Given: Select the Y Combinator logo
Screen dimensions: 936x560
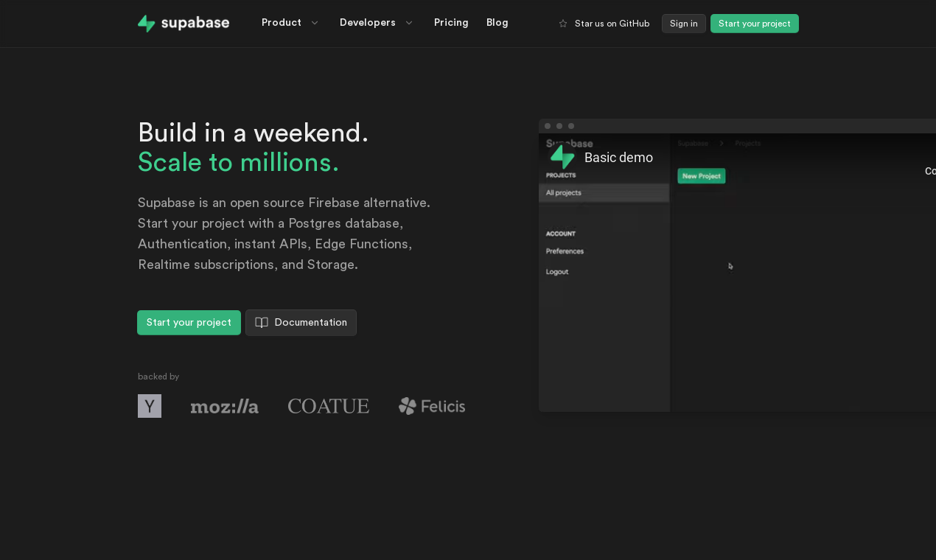Looking at the screenshot, I should tap(149, 406).
